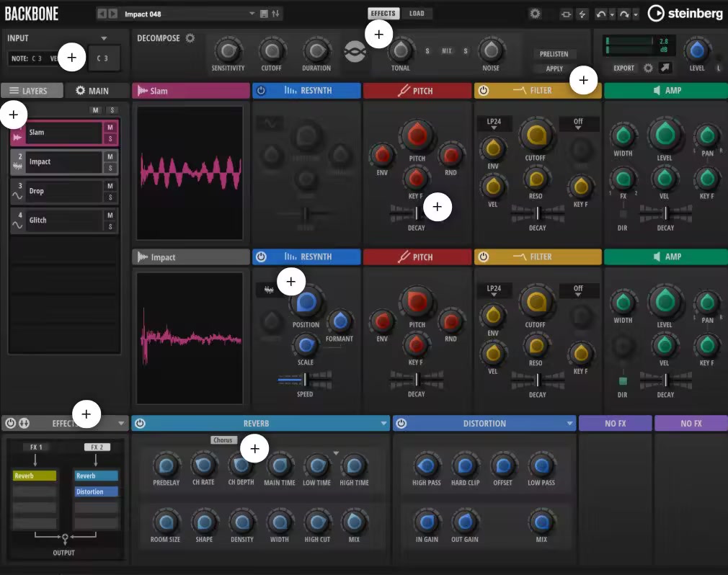Click the Prelisten button
The height and width of the screenshot is (575, 728).
554,54
